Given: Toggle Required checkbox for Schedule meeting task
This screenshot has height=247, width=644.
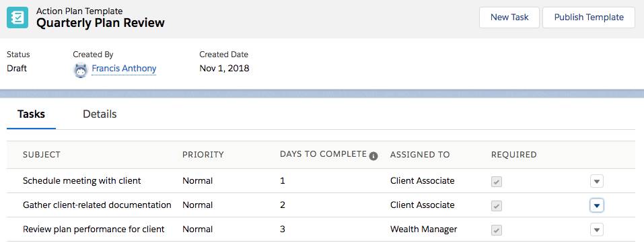Looking at the screenshot, I should (x=497, y=182).
